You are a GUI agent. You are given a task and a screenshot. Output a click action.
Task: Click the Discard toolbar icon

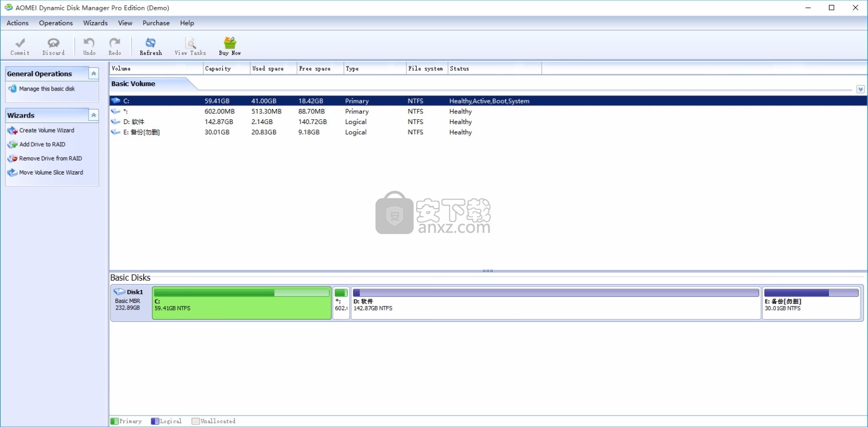[x=53, y=43]
